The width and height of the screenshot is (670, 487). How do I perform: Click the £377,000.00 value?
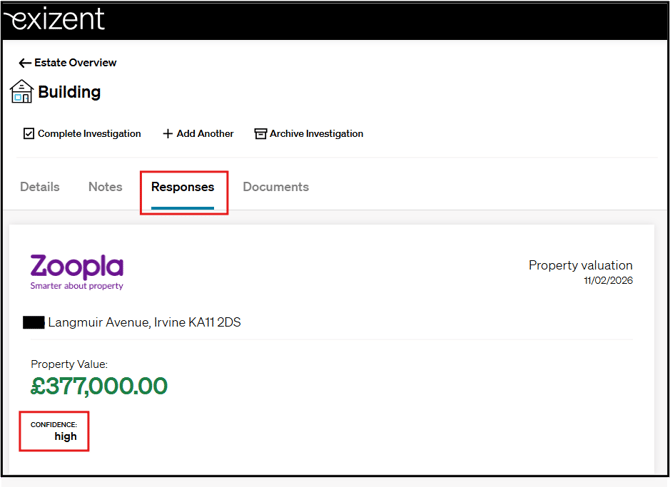click(99, 386)
